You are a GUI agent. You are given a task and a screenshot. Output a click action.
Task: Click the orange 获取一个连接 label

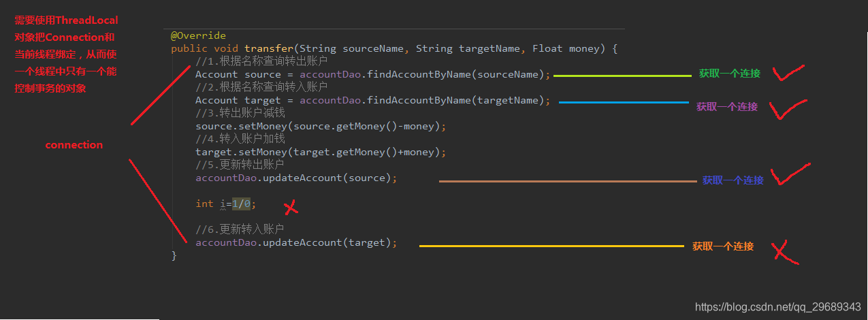click(723, 246)
